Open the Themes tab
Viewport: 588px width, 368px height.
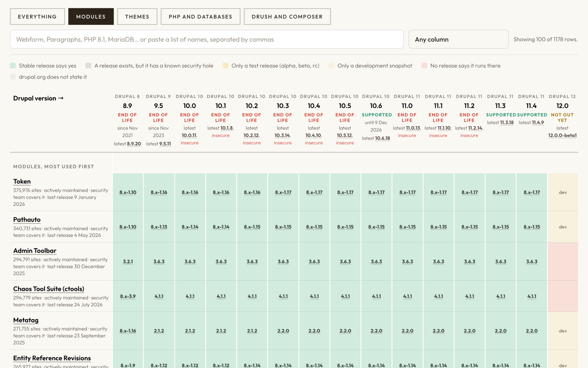click(137, 17)
